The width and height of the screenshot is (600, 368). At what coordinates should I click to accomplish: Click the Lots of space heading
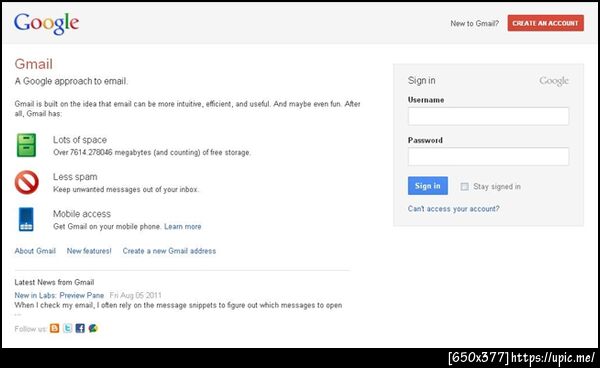[x=80, y=140]
